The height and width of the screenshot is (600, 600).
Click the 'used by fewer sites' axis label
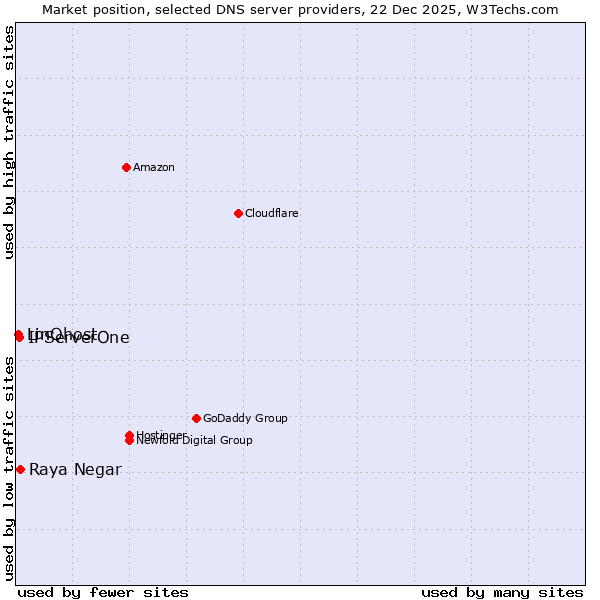(103, 593)
